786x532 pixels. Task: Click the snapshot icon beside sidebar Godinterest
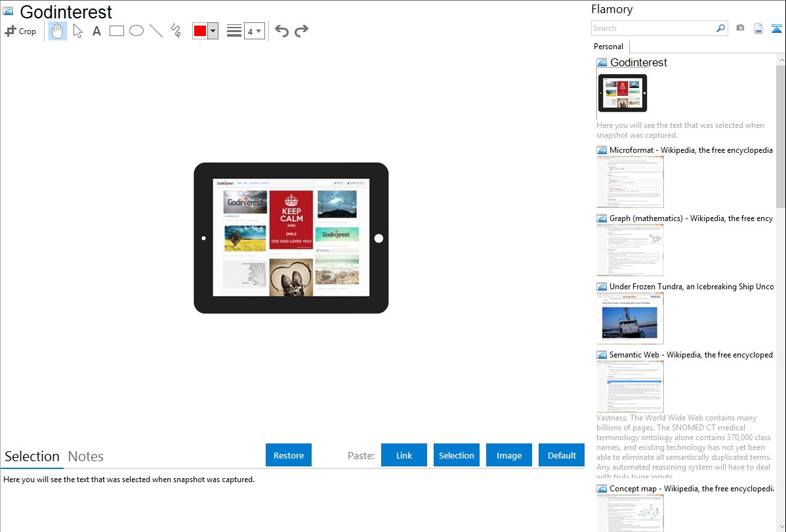pos(602,63)
